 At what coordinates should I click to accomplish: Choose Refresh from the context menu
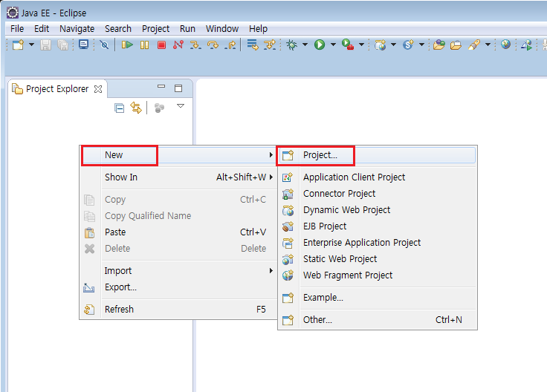tap(178, 310)
